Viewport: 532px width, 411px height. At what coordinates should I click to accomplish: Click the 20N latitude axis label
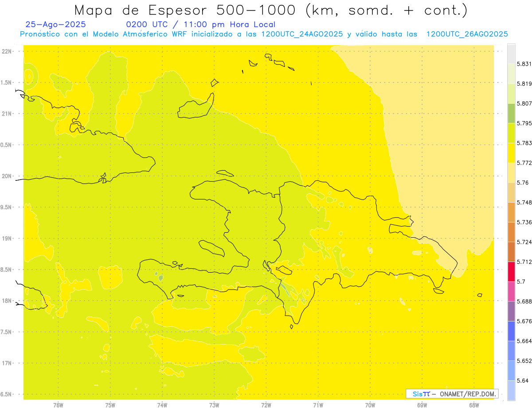pyautogui.click(x=7, y=176)
